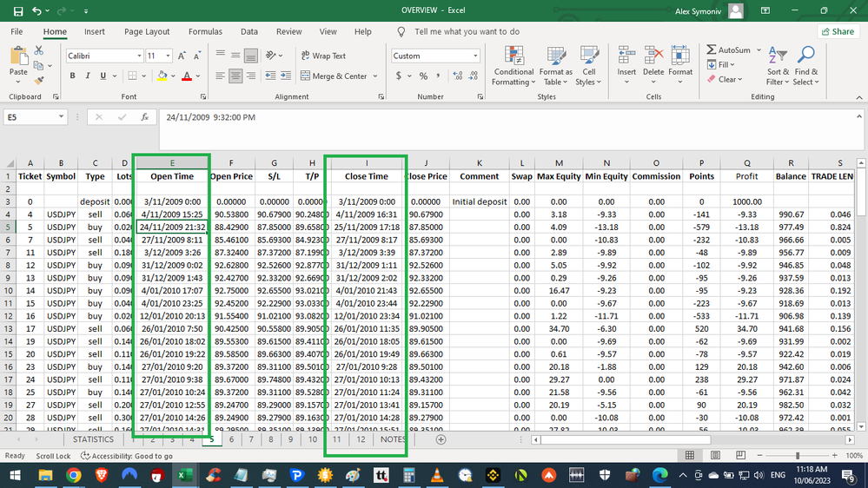The height and width of the screenshot is (488, 868).
Task: Toggle Italic formatting
Action: click(x=88, y=76)
